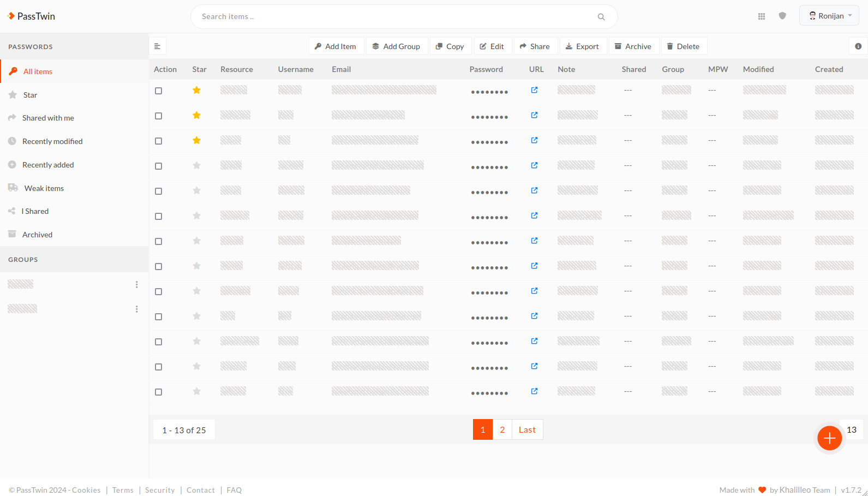Click the Khalilleo Team link
Screen dimensions: 868x496
[805, 490]
